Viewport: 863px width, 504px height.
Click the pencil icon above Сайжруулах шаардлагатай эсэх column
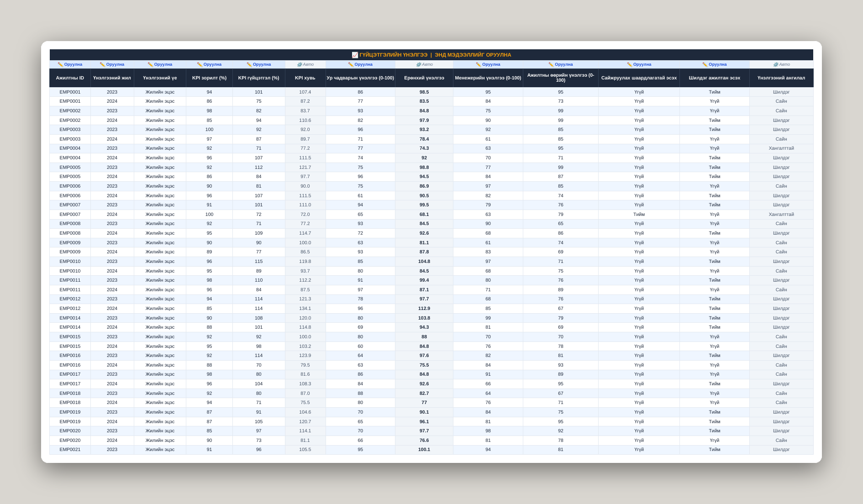coord(630,65)
